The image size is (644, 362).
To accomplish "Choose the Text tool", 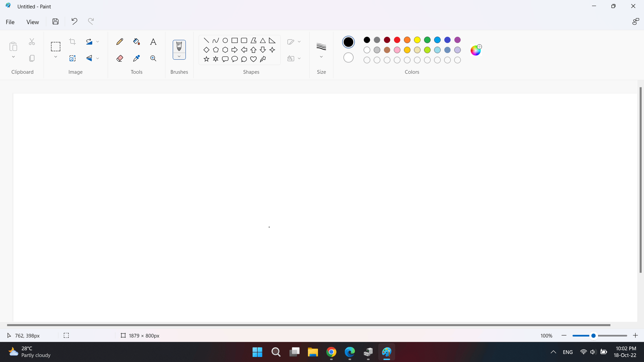I will pyautogui.click(x=153, y=42).
